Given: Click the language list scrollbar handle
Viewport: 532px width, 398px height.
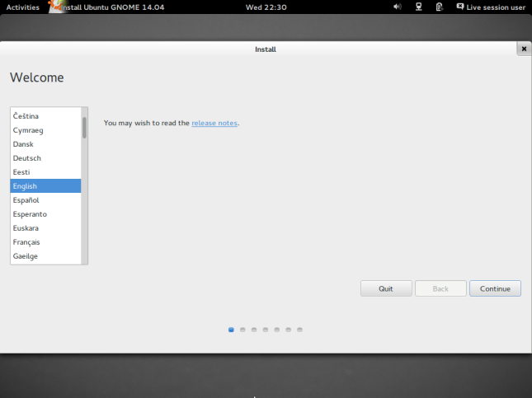Looking at the screenshot, I should (x=84, y=127).
